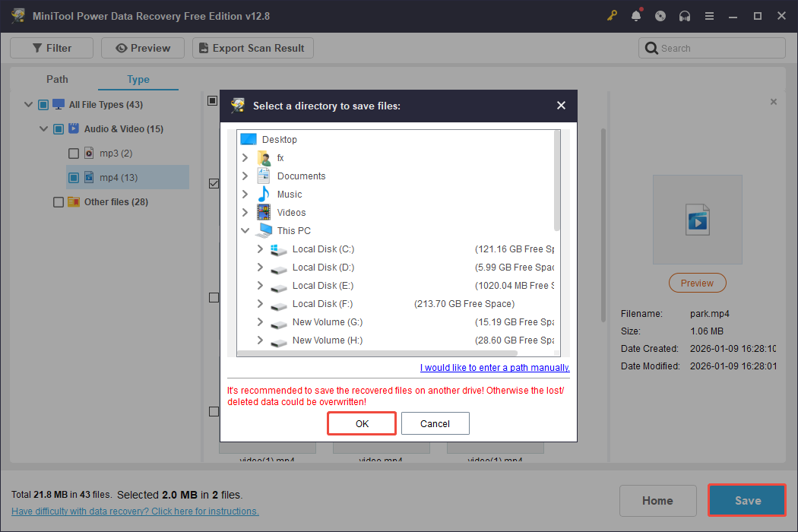This screenshot has width=798, height=532.
Task: Open support via the headset icon
Action: pos(685,15)
